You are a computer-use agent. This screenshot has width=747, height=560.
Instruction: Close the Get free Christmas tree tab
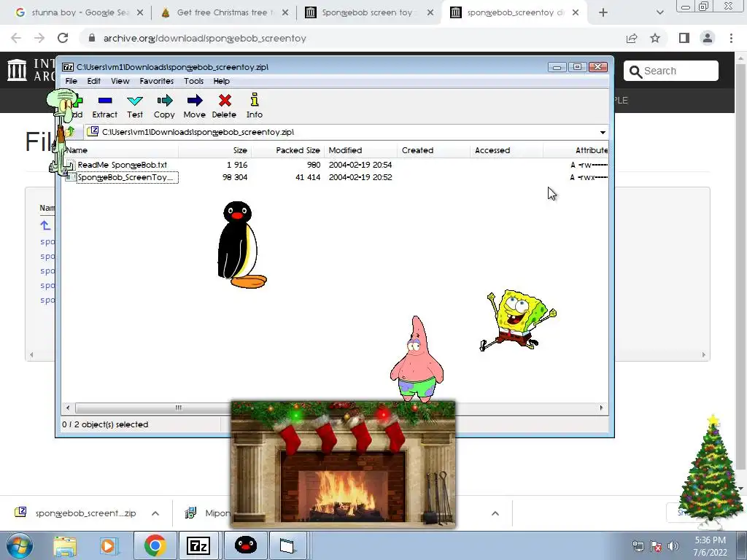(285, 13)
